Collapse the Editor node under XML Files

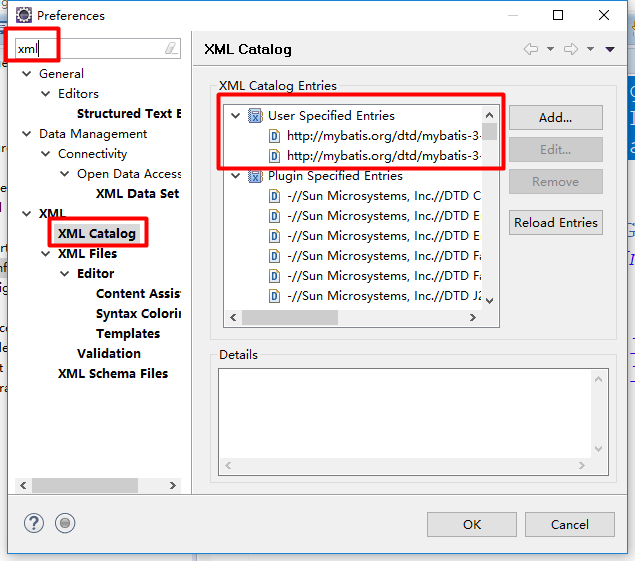(64, 274)
